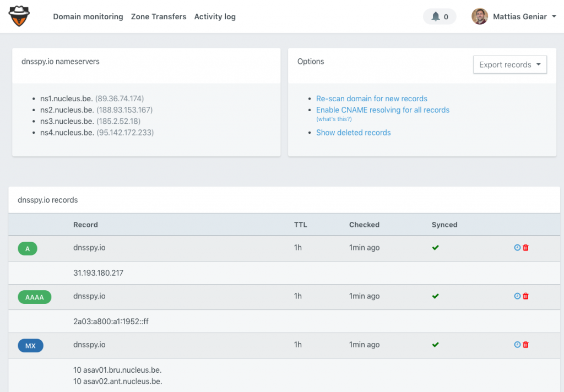
Task: Click the DNS Spy logo icon
Action: click(x=19, y=17)
